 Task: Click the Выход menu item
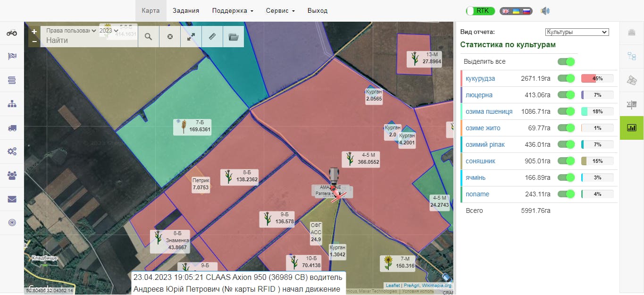point(317,10)
